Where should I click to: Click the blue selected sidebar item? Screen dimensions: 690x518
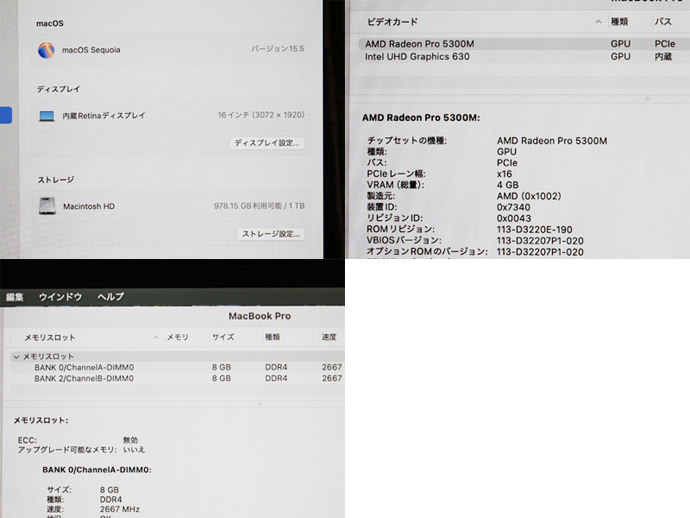point(6,116)
